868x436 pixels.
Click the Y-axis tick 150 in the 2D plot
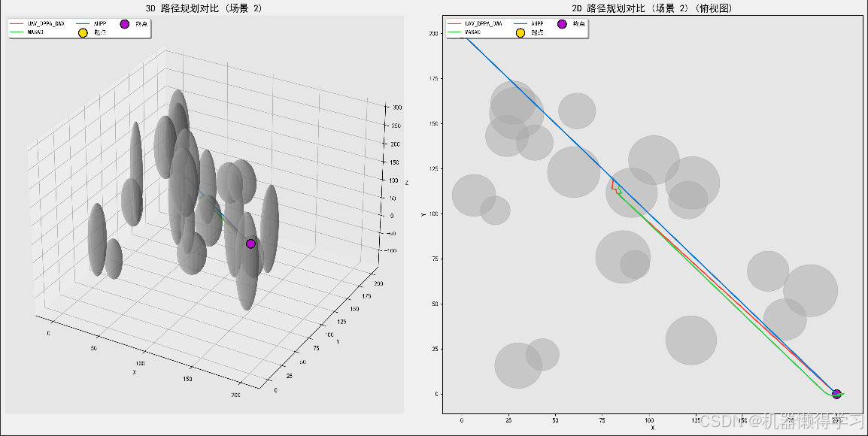[x=433, y=124]
